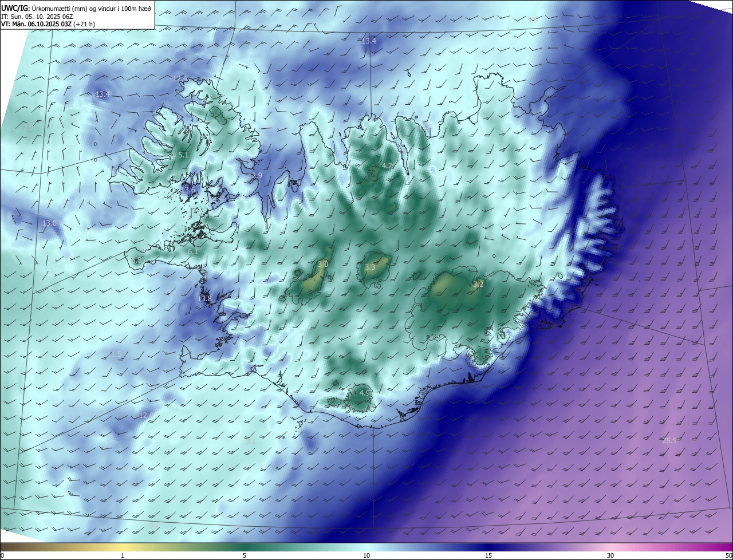Click the 50 tick on the colour scale
The height and width of the screenshot is (560, 733).
(x=728, y=555)
